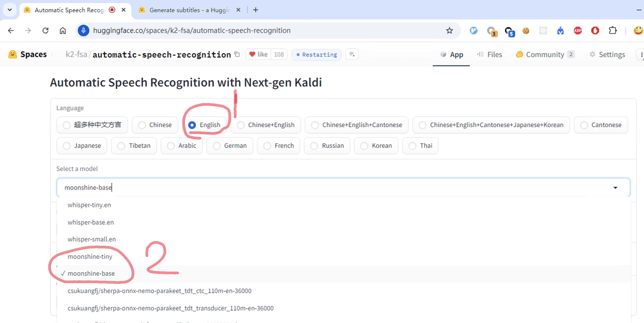This screenshot has width=644, height=323.
Task: Open the cookie extension icon
Action: click(x=526, y=30)
